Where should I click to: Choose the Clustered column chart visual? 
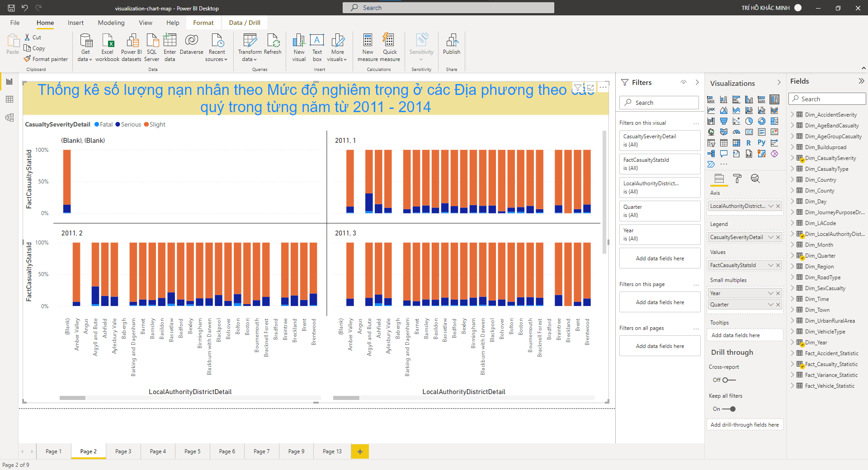click(749, 99)
